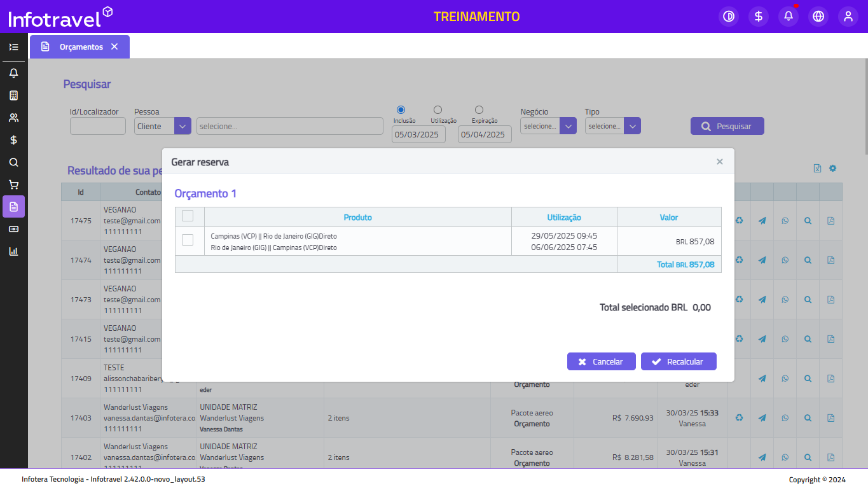Click the Id/Localizador input field
Image resolution: width=868 pixels, height=488 pixels.
98,126
